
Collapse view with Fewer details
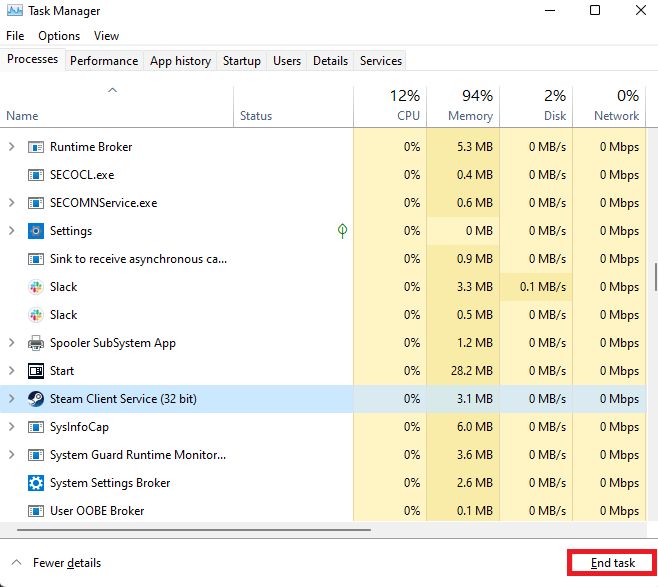pyautogui.click(x=56, y=563)
